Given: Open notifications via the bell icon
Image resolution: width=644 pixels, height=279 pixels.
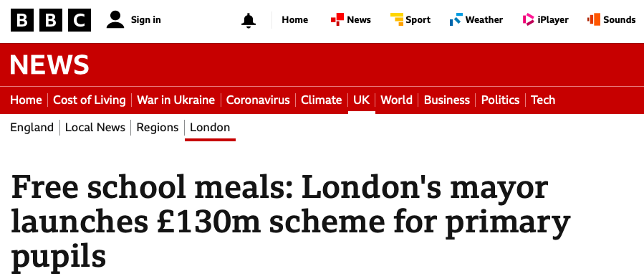Looking at the screenshot, I should tap(249, 20).
